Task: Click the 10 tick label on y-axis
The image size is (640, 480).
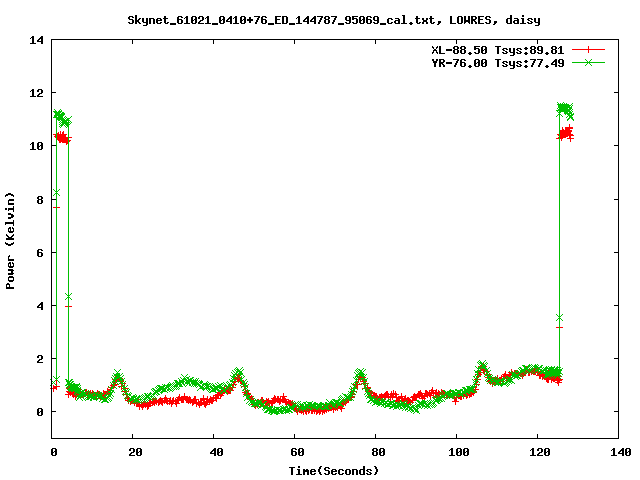Action: [x=37, y=146]
